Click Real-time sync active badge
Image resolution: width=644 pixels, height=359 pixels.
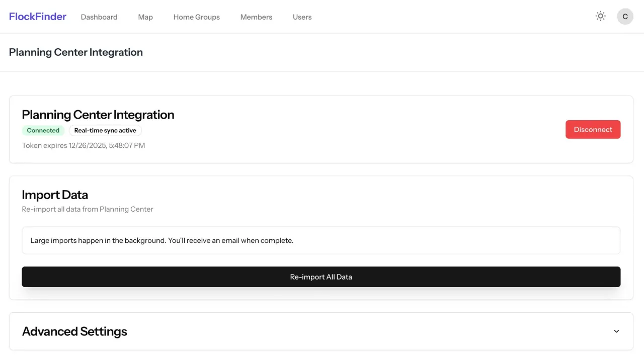(x=105, y=130)
